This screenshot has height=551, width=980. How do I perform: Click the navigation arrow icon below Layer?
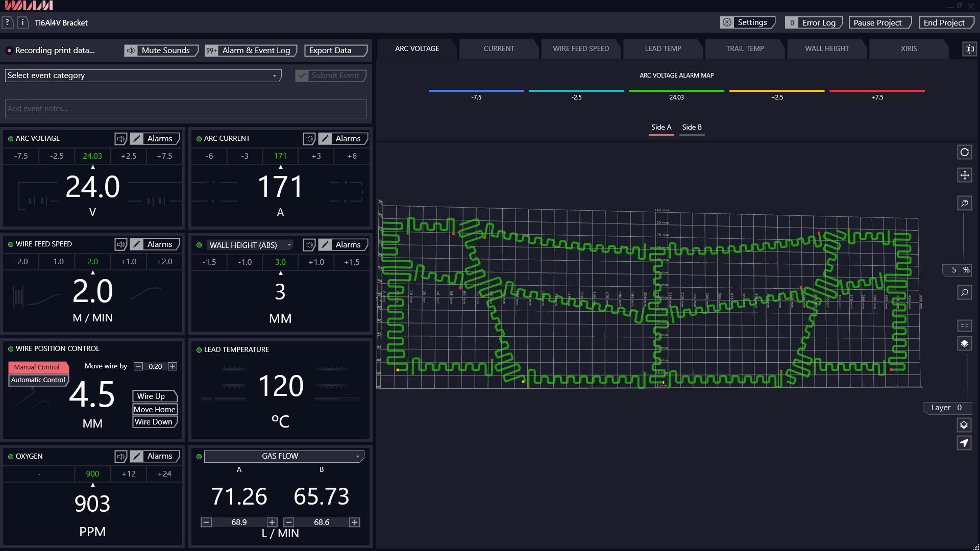[x=964, y=443]
